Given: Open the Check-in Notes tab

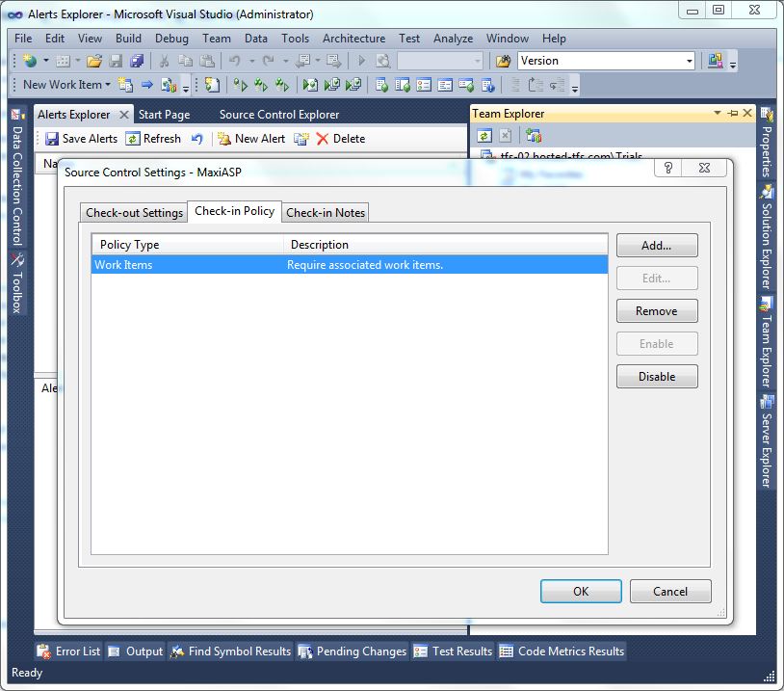Looking at the screenshot, I should click(326, 213).
